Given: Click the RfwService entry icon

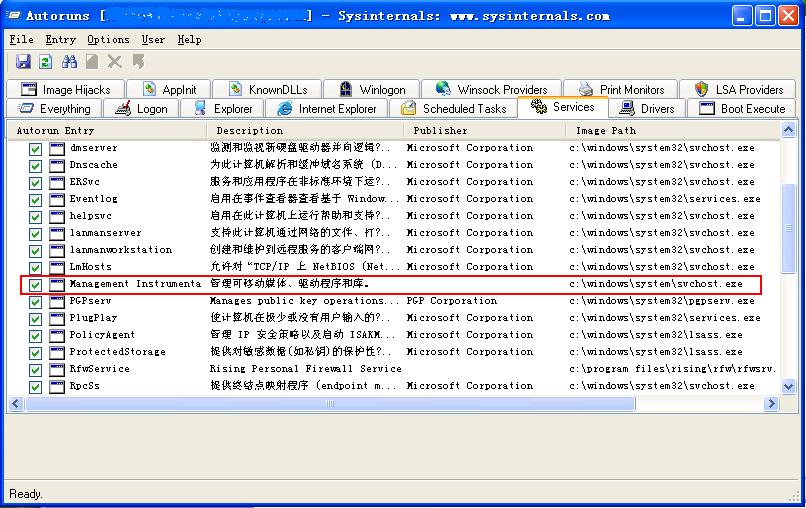Looking at the screenshot, I should tap(57, 370).
